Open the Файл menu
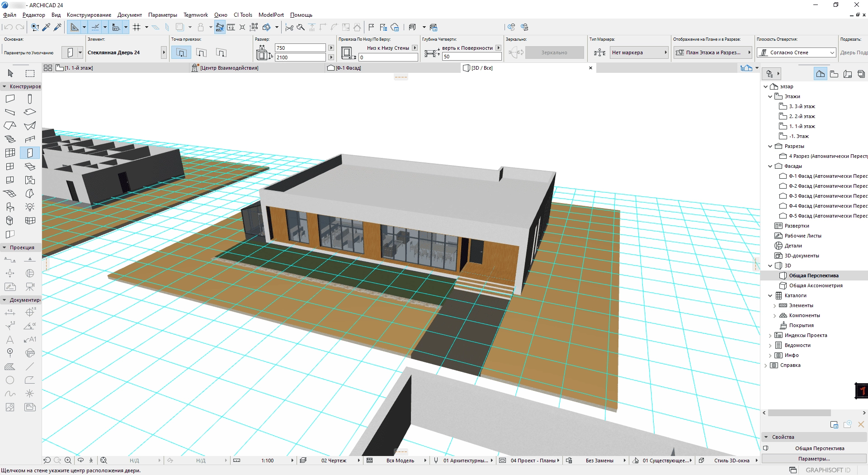This screenshot has width=868, height=475. (x=9, y=15)
